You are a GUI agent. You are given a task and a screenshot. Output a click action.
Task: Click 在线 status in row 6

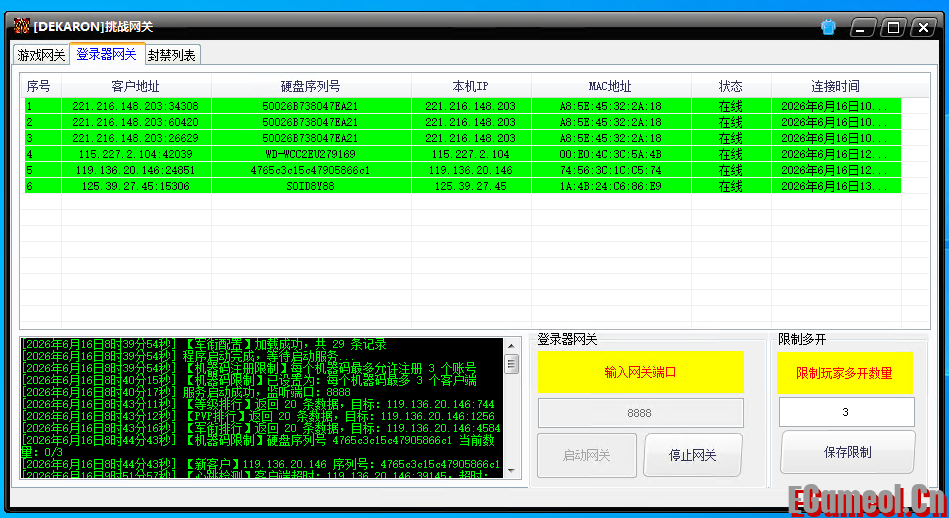731,186
